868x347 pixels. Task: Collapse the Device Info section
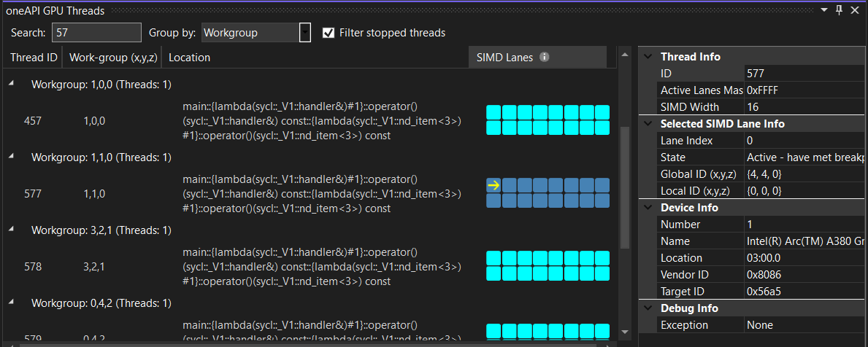click(x=648, y=208)
